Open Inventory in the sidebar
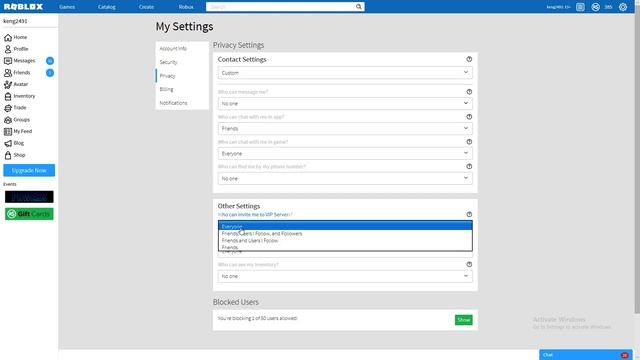640x360 pixels. click(19, 96)
